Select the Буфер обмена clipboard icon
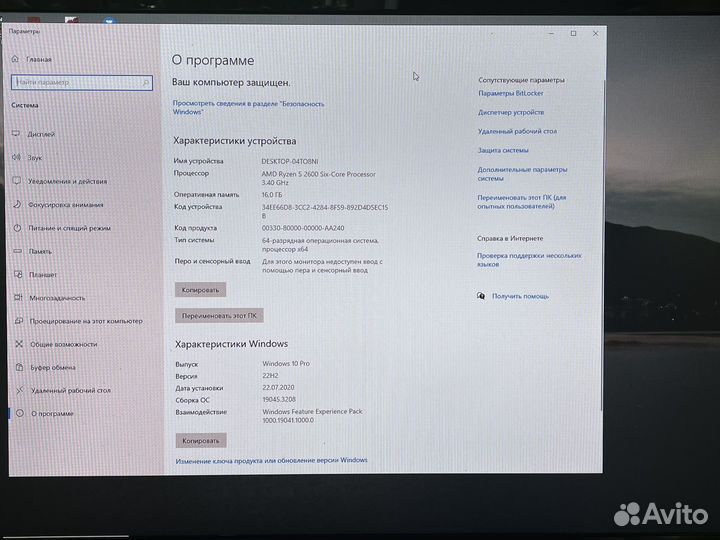 click(19, 367)
